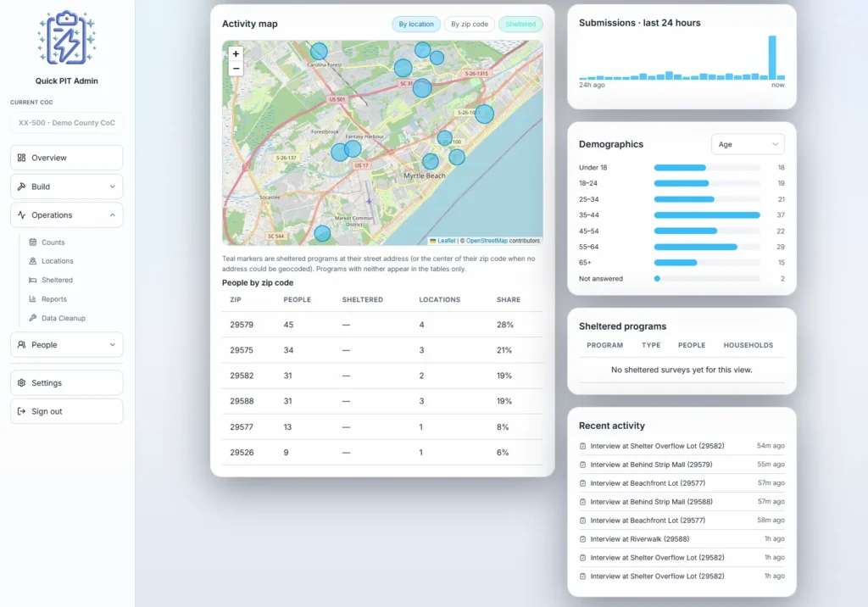
Task: Zoom out the map with minus button
Action: (236, 69)
